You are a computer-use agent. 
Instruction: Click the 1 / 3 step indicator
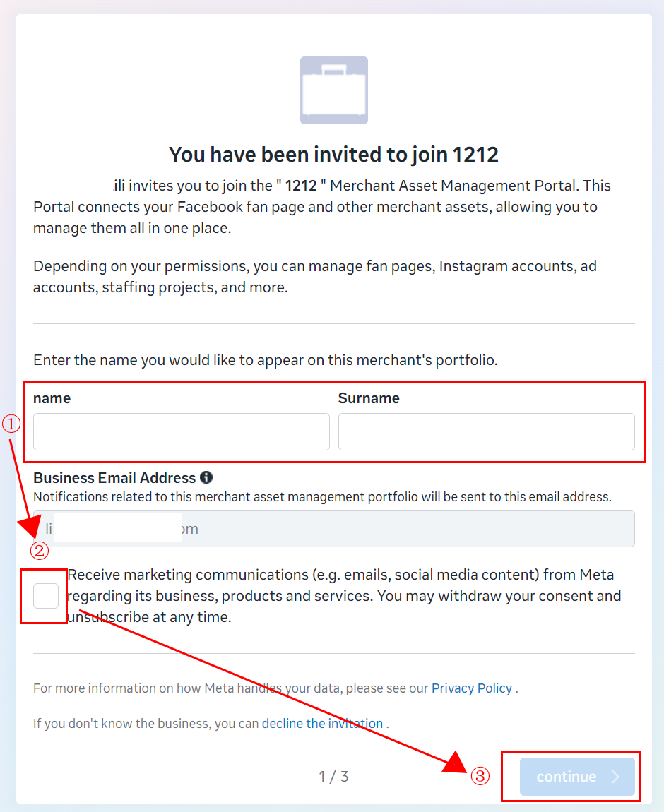pos(333,776)
